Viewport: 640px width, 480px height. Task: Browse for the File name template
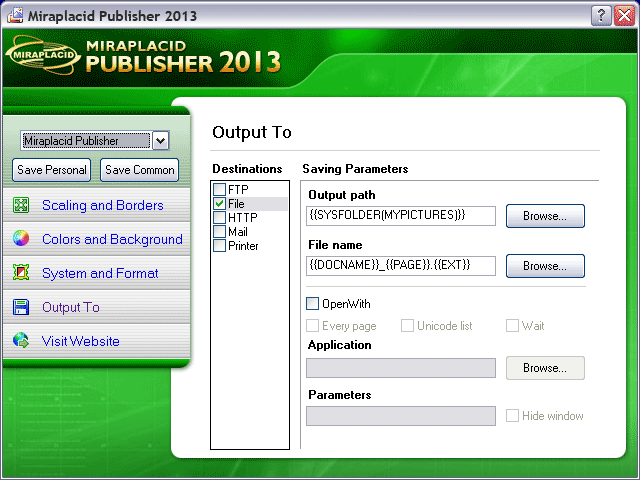545,266
